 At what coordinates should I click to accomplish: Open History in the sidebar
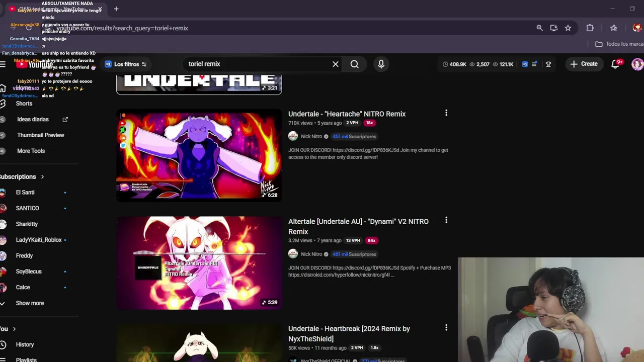point(25,345)
